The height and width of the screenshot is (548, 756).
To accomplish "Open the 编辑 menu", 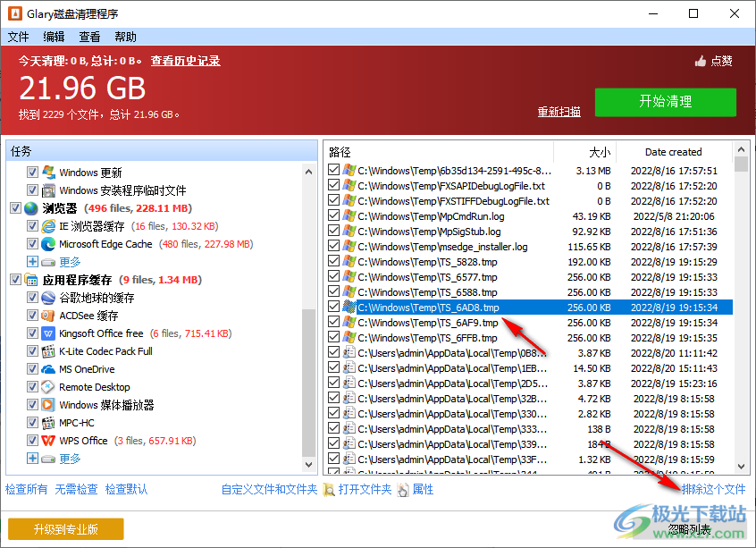I will 53,37.
